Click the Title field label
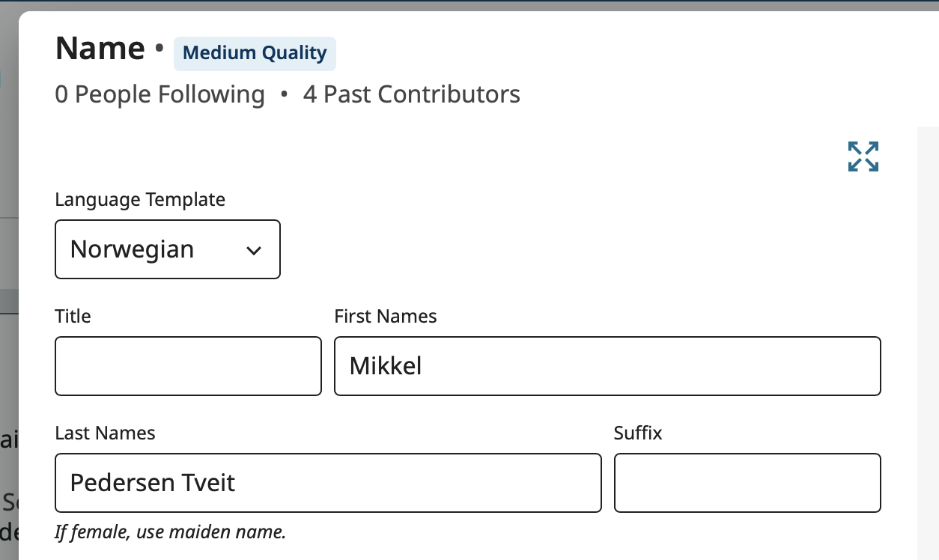This screenshot has height=560, width=939. (x=73, y=316)
